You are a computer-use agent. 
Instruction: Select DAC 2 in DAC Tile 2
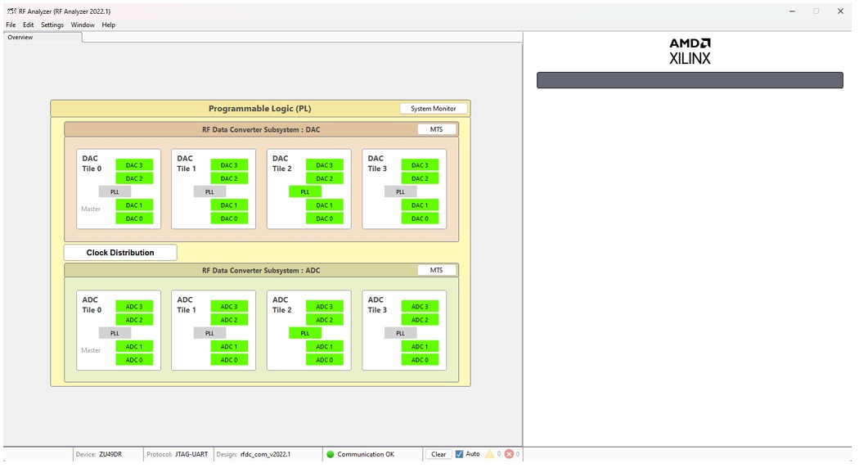(x=325, y=178)
